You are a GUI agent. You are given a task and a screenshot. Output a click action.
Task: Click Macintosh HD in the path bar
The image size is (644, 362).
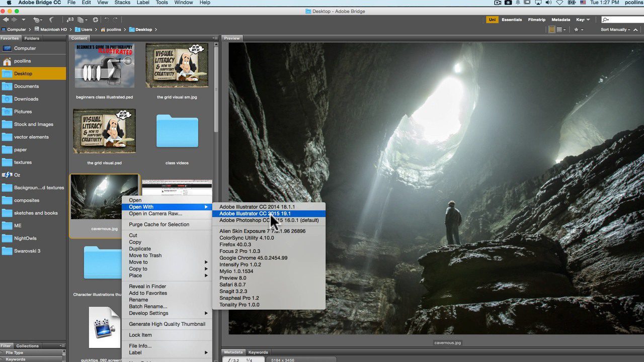[53, 29]
